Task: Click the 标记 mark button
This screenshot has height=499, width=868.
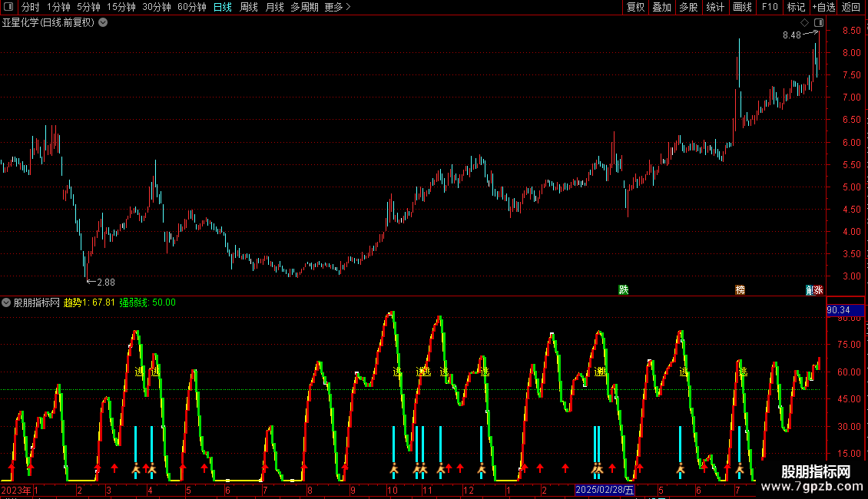Action: [796, 7]
